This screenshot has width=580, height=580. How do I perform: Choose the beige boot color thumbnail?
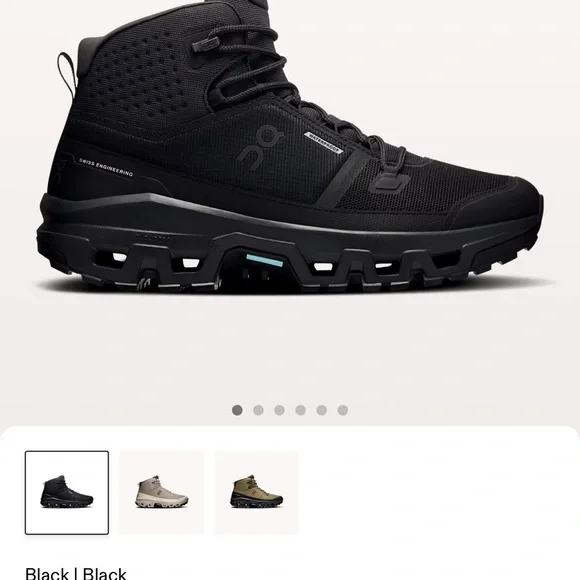coord(162,492)
